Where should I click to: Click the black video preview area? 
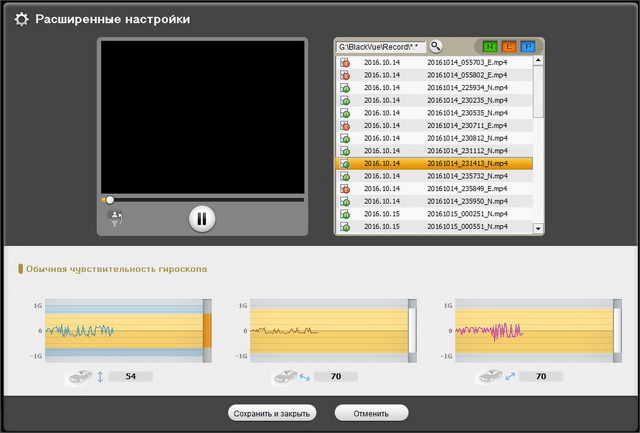tap(202, 117)
